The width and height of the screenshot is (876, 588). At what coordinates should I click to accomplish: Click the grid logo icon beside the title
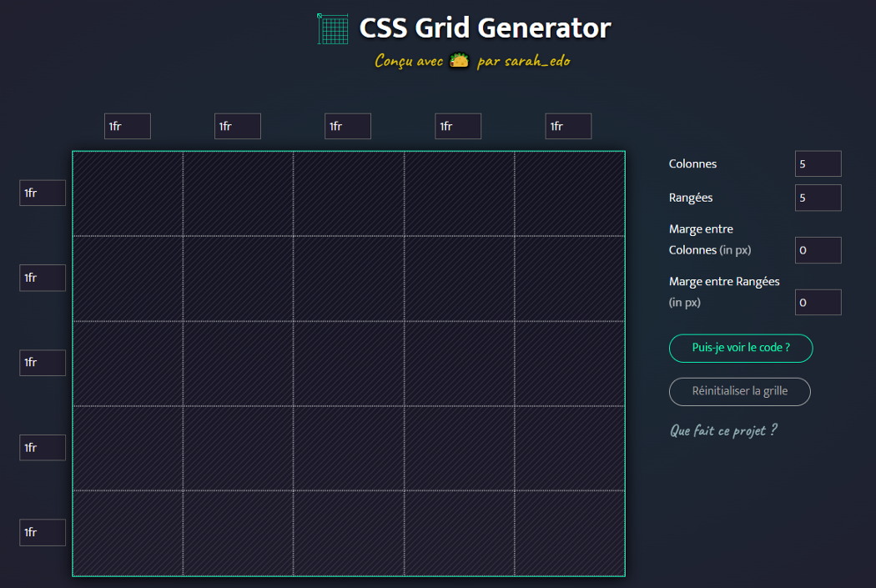[x=333, y=28]
